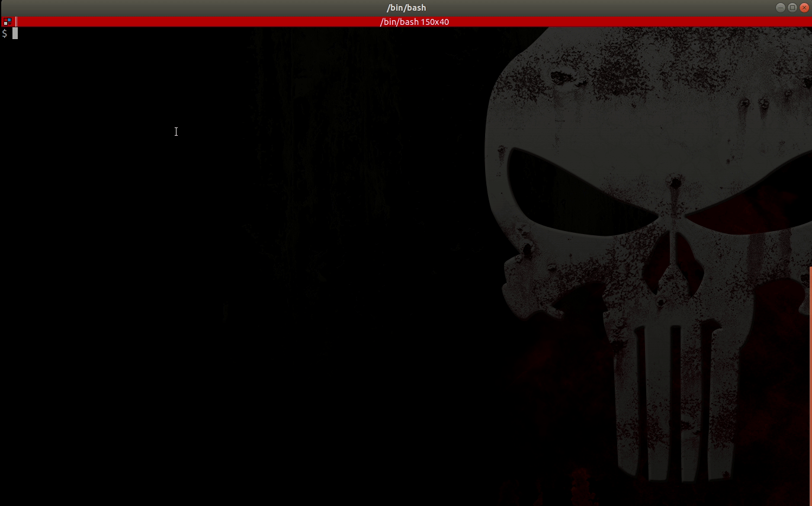Maximize the /bin/bash window
The height and width of the screenshot is (506, 812).
792,8
